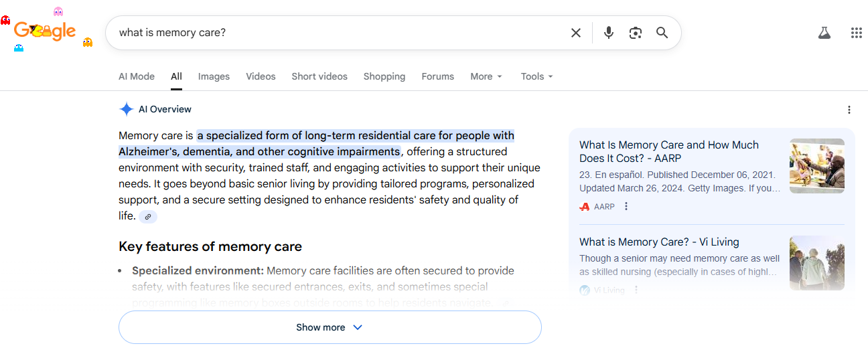Switch to AI Mode tab
Viewport: 868px width, 352px height.
[x=137, y=76]
